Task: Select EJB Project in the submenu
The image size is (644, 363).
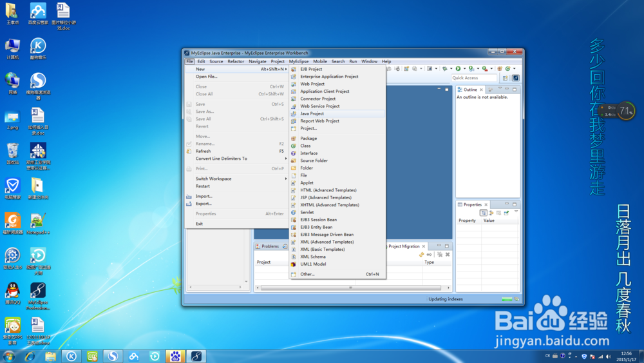Action: click(337, 69)
